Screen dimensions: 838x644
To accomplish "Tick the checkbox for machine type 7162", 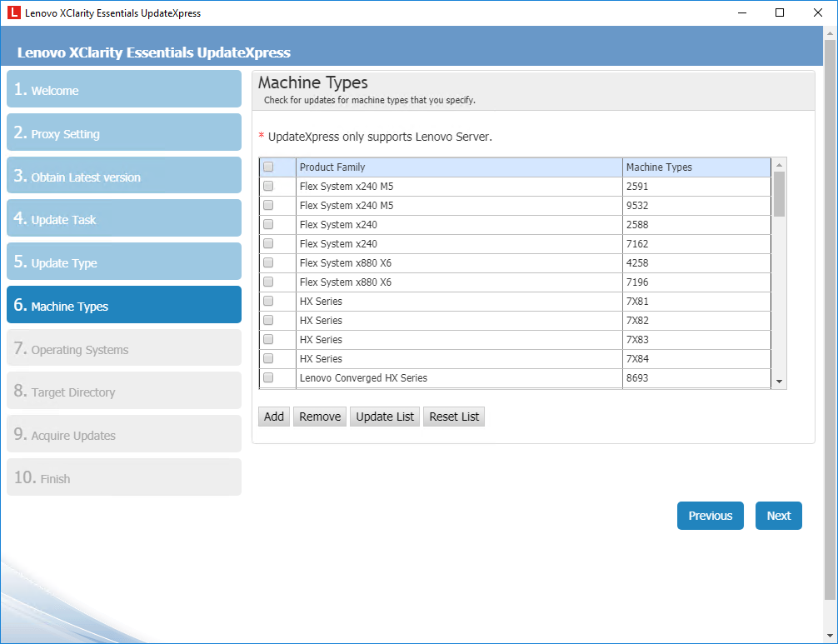I will [x=268, y=244].
